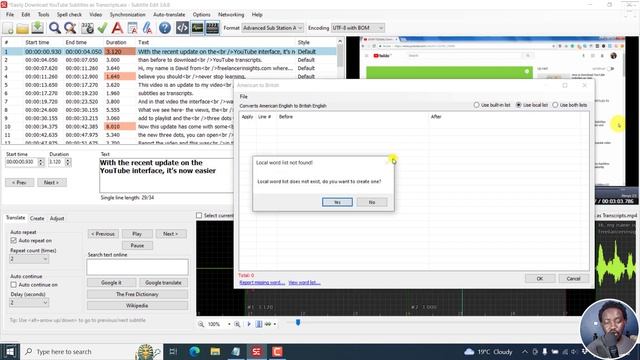Click the Google translate button
Screen dimensions: 640x360
[163, 282]
